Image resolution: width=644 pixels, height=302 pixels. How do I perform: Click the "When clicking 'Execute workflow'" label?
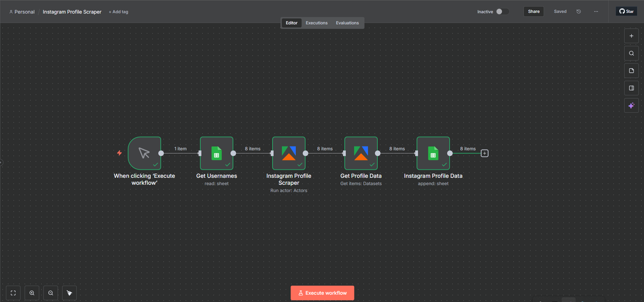[144, 179]
